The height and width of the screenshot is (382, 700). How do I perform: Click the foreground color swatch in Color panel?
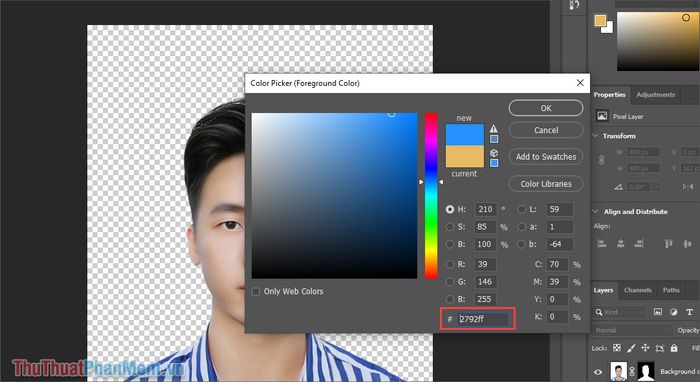coord(600,21)
